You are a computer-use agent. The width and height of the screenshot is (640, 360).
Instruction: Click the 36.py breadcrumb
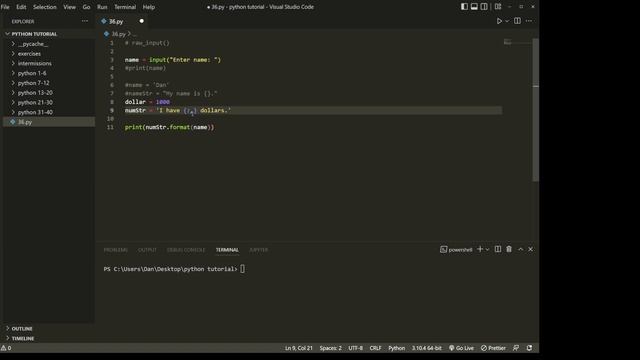(x=118, y=34)
